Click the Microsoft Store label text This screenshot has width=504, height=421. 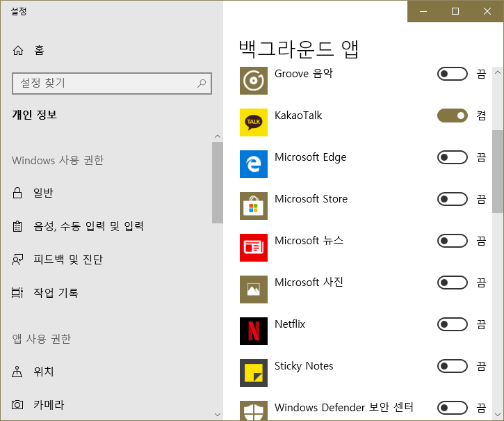coord(311,199)
